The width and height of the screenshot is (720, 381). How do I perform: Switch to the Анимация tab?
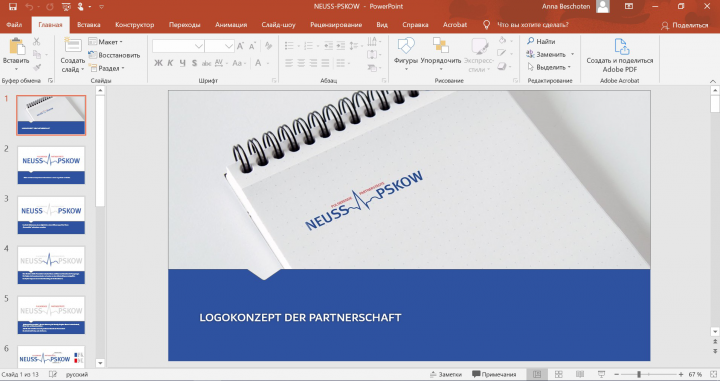pos(231,25)
